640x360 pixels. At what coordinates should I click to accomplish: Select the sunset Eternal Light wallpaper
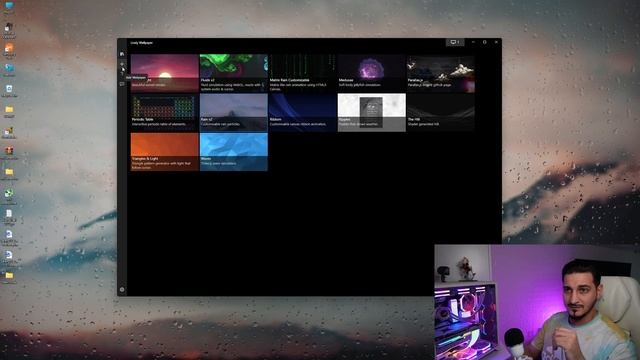164,73
